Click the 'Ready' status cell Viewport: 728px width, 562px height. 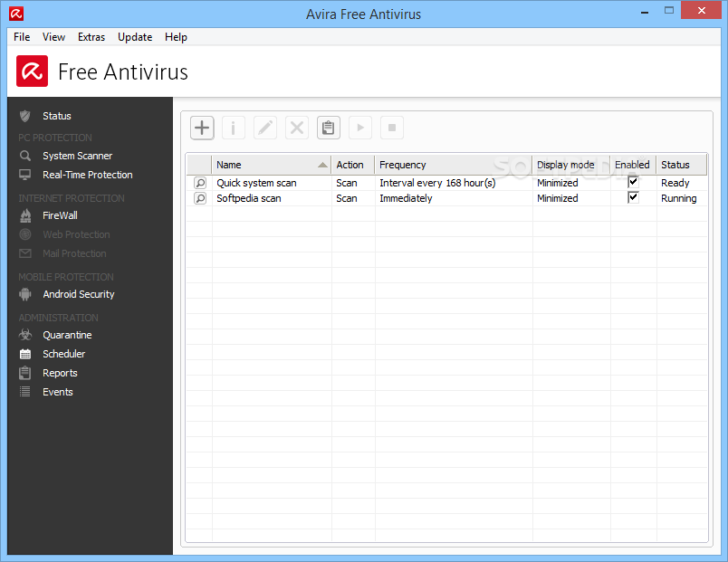tap(675, 183)
